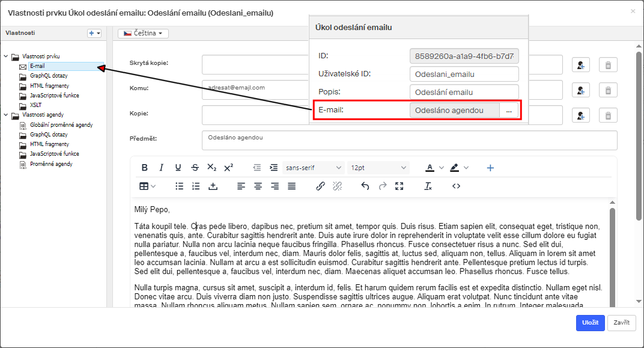Apply strikethrough formatting

coord(195,168)
